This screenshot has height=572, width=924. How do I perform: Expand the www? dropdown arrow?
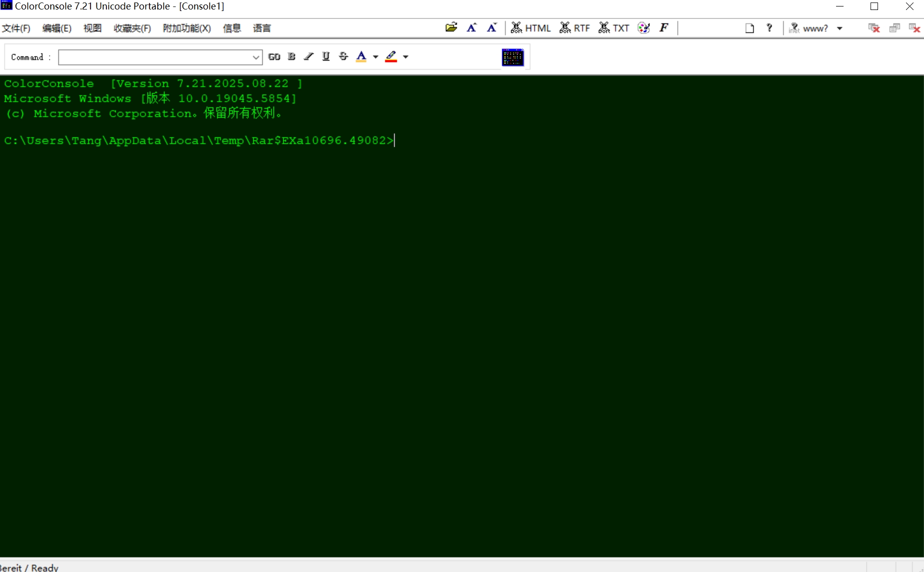coord(840,28)
